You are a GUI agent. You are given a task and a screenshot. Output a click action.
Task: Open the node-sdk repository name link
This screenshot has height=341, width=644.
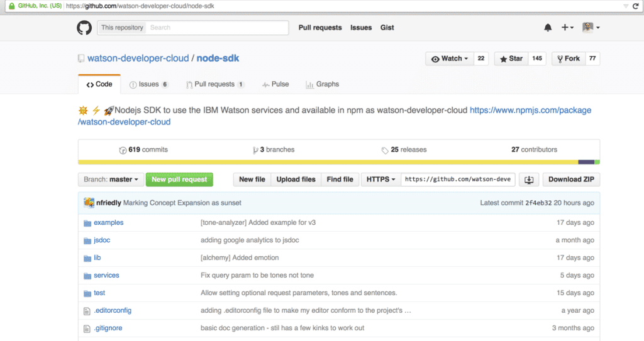[x=218, y=58]
